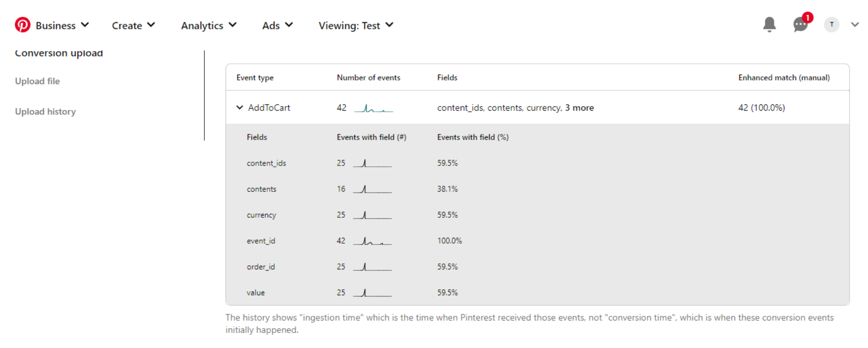
Task: Open messages chat bubble icon
Action: 800,24
